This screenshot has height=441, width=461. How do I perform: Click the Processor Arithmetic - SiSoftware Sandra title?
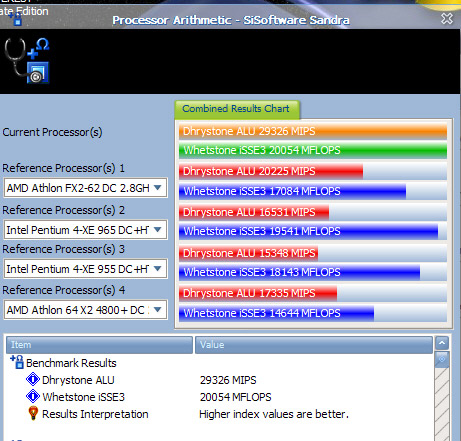click(x=231, y=20)
